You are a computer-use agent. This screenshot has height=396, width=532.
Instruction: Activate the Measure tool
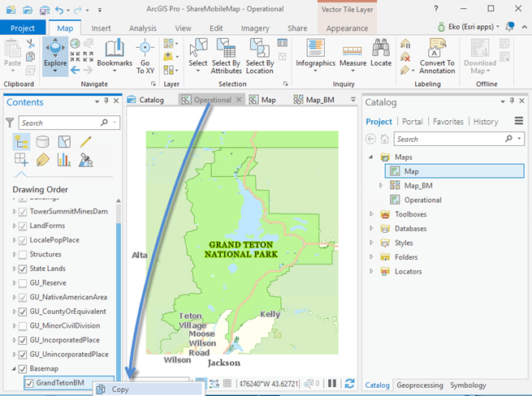pos(353,55)
